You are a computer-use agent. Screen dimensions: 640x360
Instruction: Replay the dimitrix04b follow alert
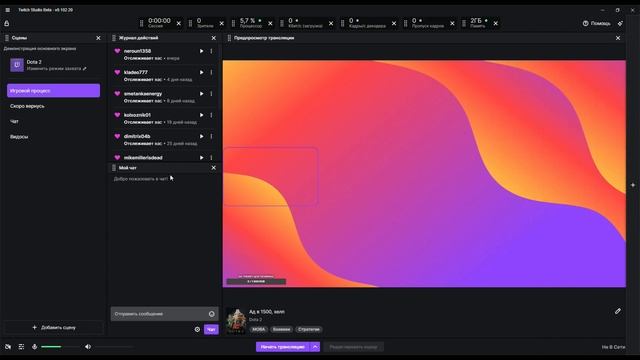[201, 136]
